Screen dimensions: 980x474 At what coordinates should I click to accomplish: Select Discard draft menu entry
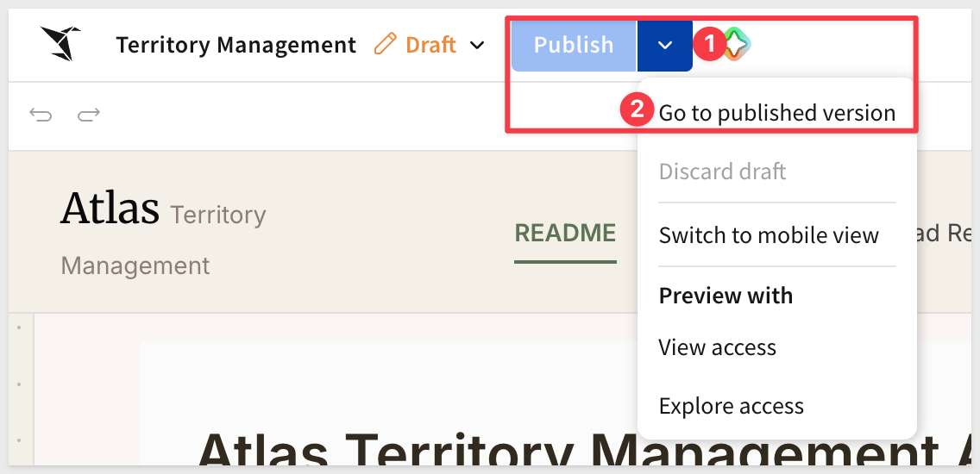[x=723, y=172]
